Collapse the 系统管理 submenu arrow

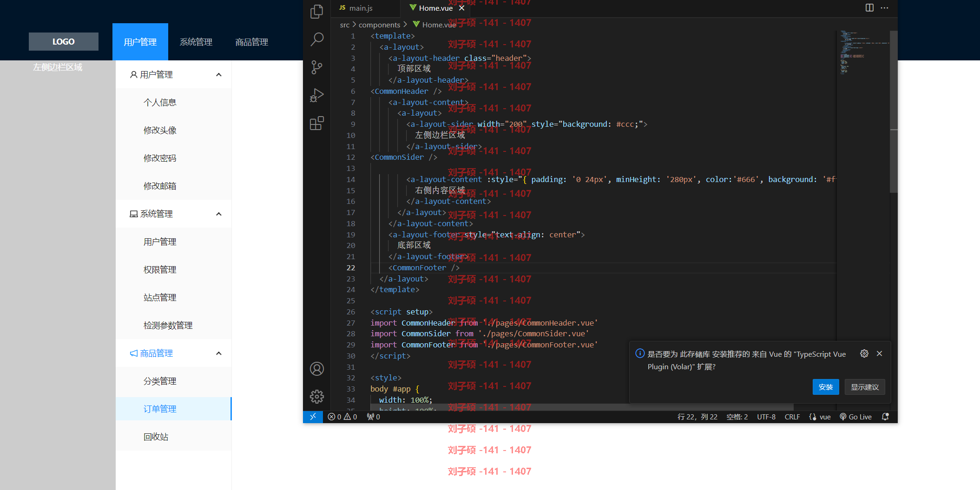click(219, 214)
